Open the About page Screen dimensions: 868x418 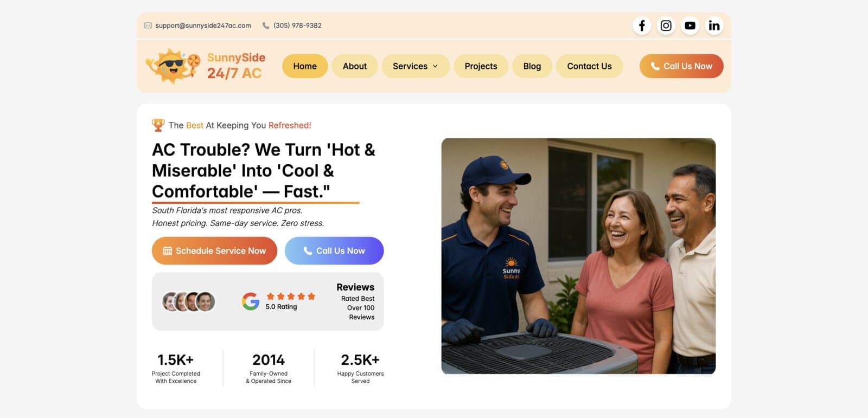(x=355, y=66)
